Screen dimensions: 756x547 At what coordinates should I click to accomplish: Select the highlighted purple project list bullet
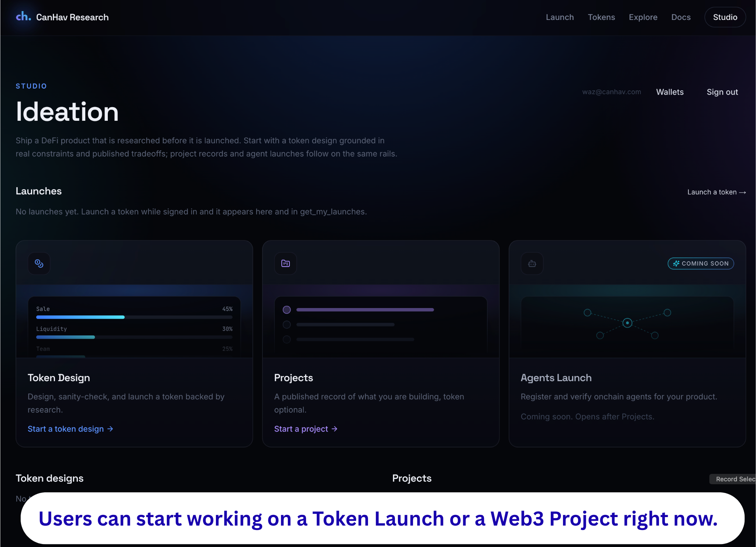287,310
